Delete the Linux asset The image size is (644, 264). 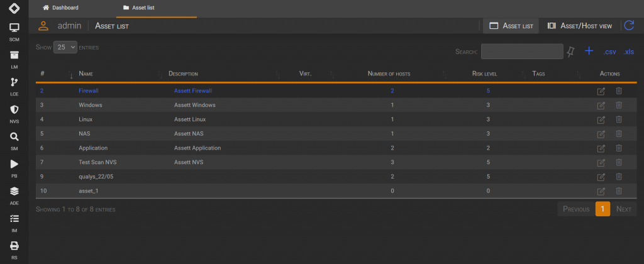(619, 119)
